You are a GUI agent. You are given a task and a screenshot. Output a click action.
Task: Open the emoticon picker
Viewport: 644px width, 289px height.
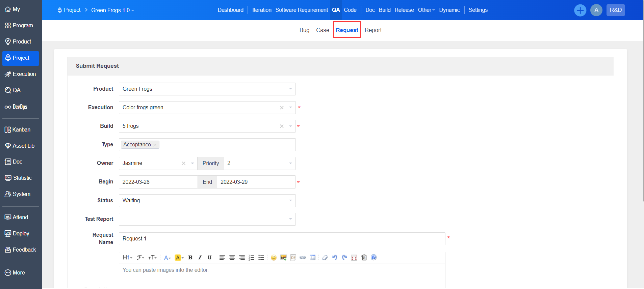[274, 258]
